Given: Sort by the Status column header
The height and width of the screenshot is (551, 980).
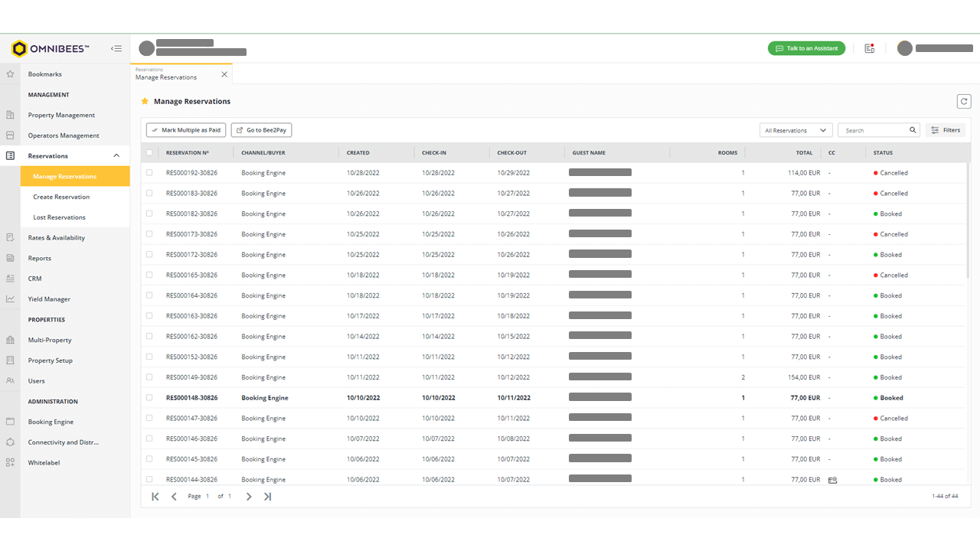Looking at the screenshot, I should point(883,152).
